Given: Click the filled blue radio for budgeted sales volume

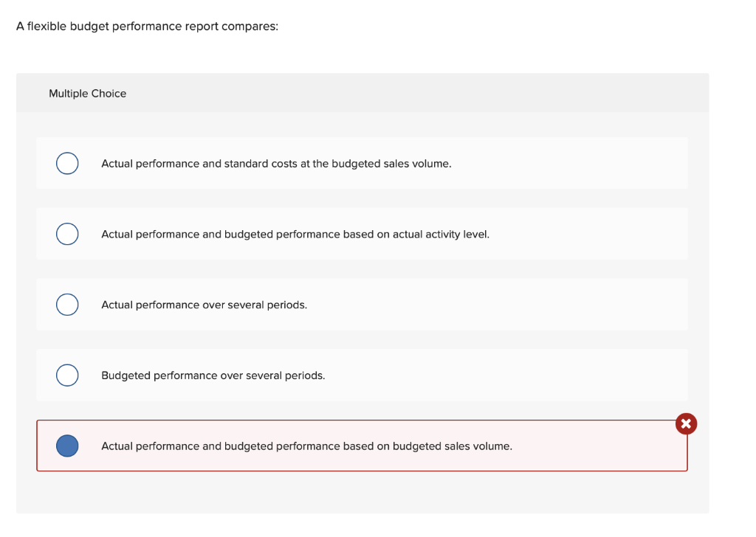Looking at the screenshot, I should [67, 446].
